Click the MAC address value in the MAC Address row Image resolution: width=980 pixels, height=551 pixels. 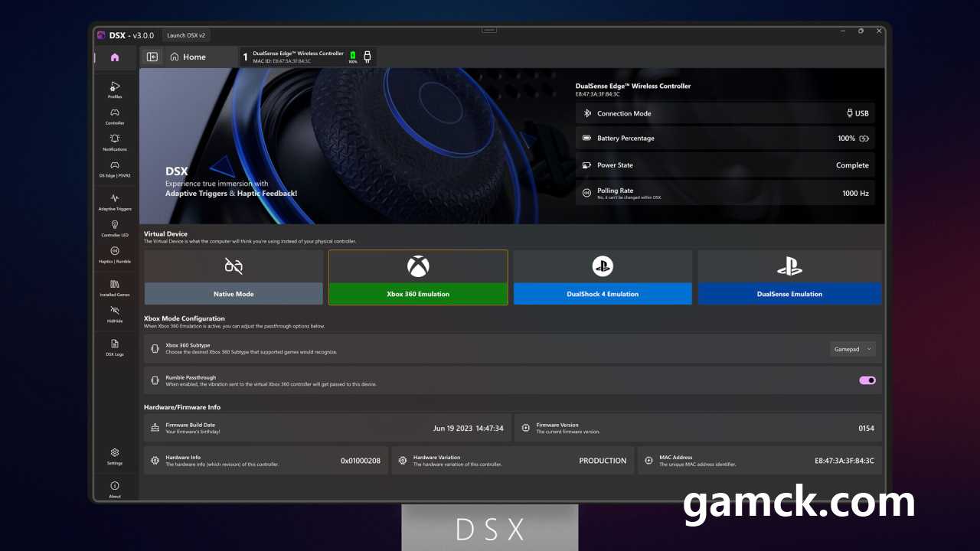tap(844, 461)
